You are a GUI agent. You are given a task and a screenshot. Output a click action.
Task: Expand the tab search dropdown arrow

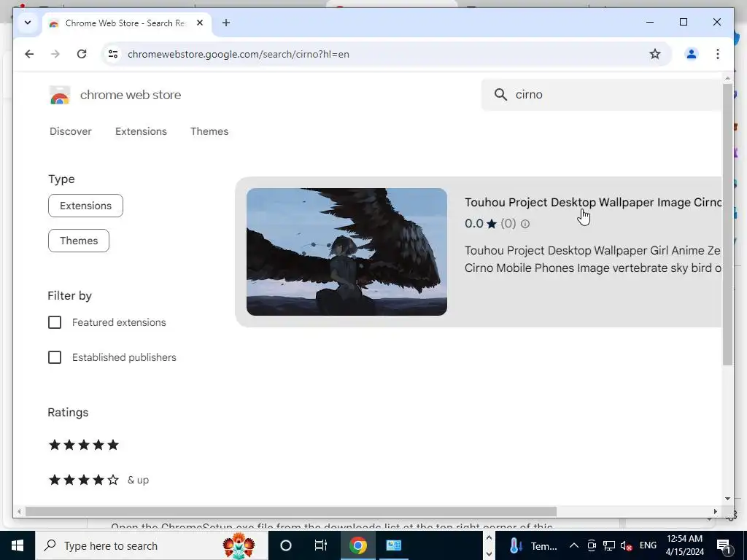pyautogui.click(x=28, y=23)
